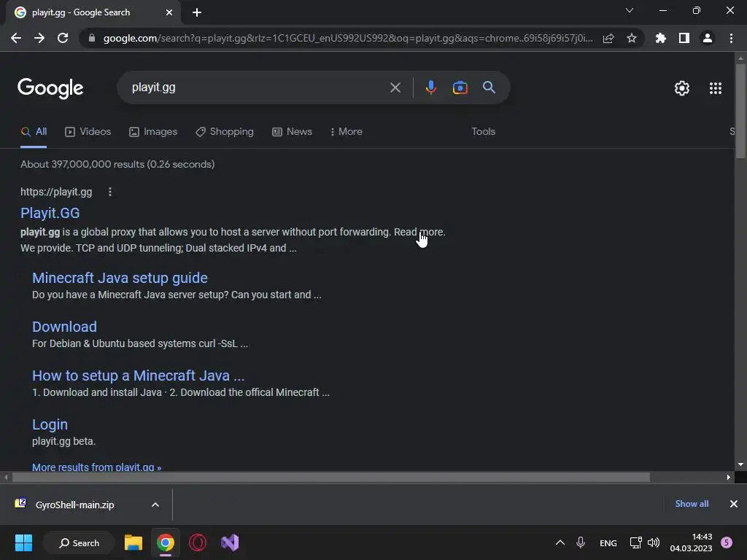This screenshot has width=747, height=560.
Task: Open the about-this-result dots next to https://playit.gg
Action: [x=110, y=192]
